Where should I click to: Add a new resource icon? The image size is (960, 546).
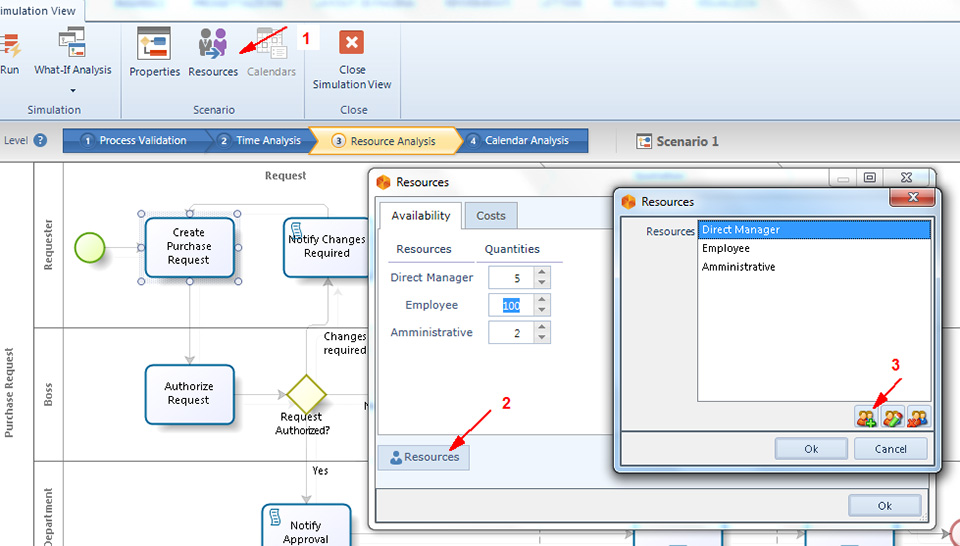[866, 417]
